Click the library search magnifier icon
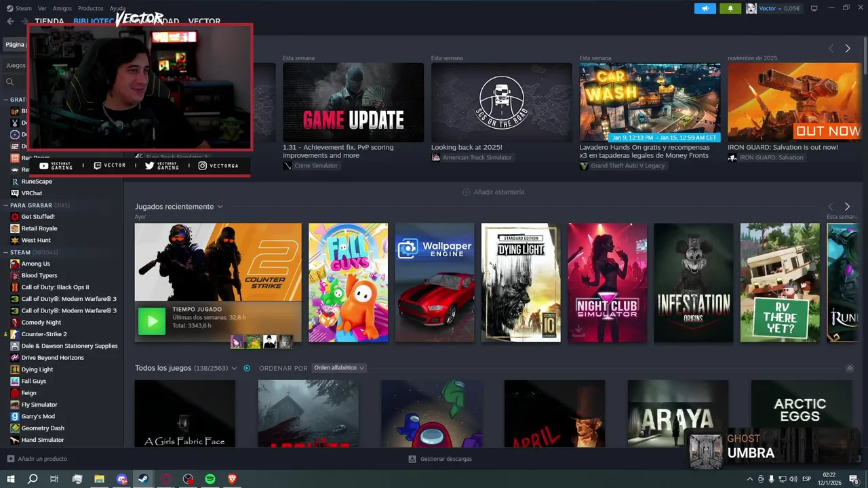868x488 pixels. tap(10, 81)
